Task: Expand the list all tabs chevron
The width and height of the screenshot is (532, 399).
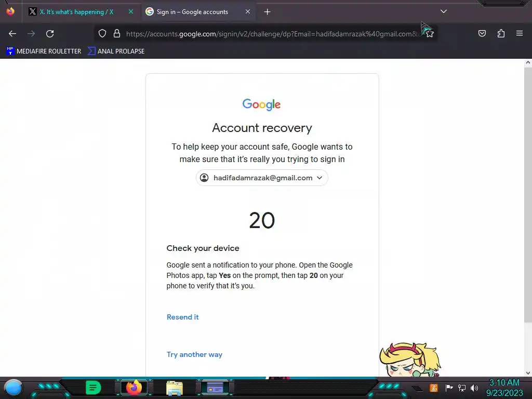Action: pos(444,11)
